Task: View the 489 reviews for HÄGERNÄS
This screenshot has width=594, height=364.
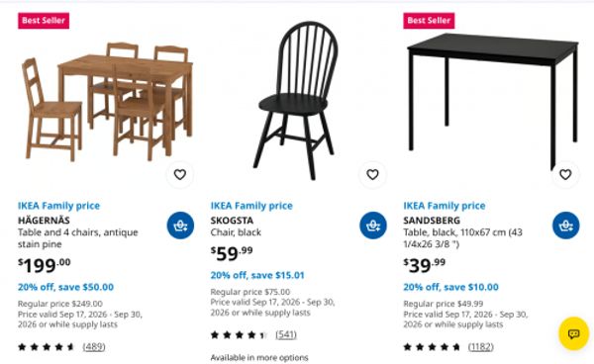Action: [94, 346]
